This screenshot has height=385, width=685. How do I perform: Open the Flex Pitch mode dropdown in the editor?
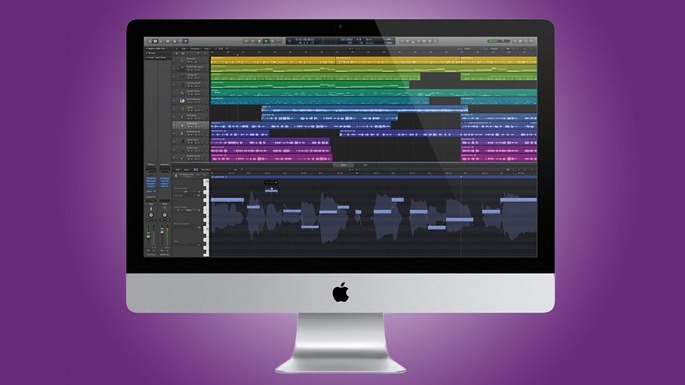tap(206, 170)
